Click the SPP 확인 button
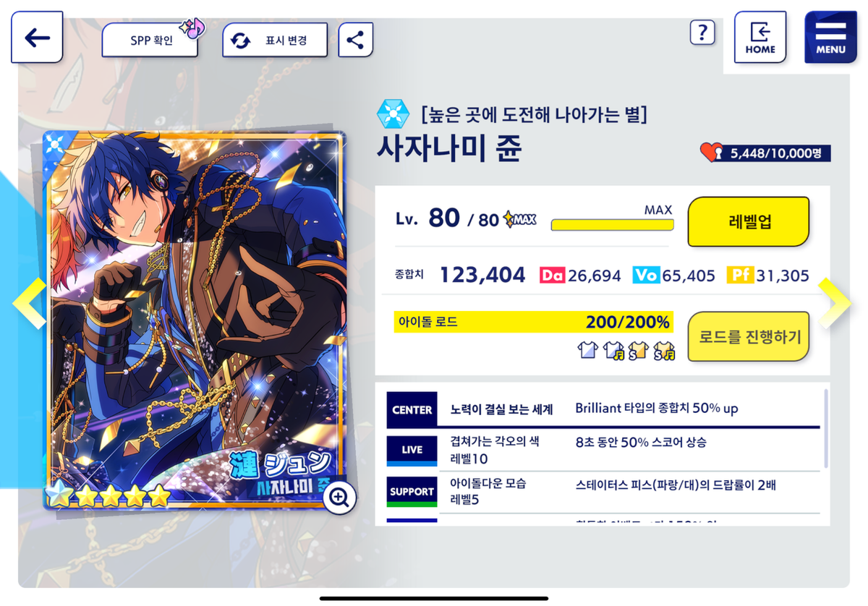This screenshot has width=868, height=606. click(150, 40)
